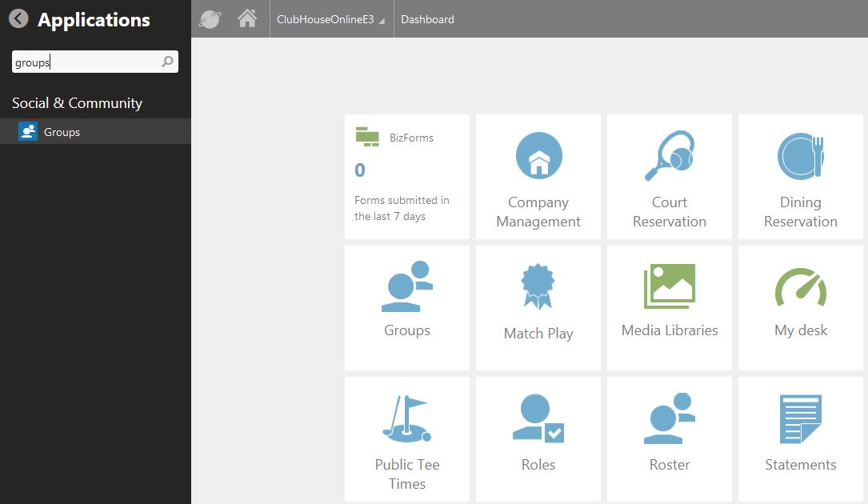The image size is (868, 504).
Task: Open Court Reservation racket icon
Action: tap(670, 156)
